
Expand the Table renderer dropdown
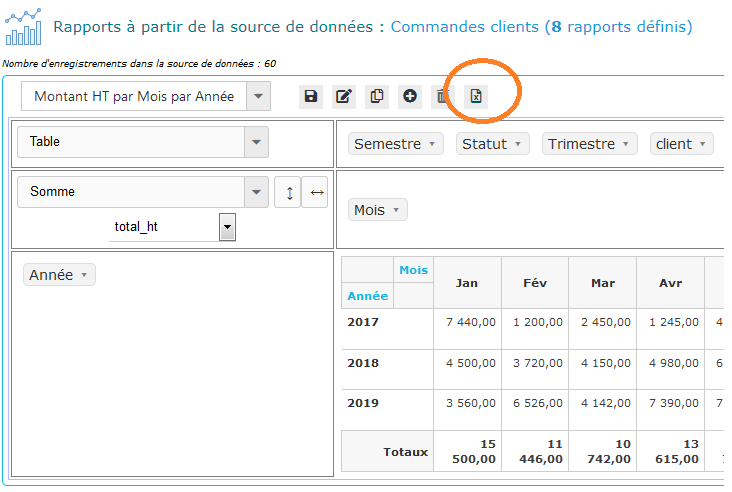[x=143, y=142]
